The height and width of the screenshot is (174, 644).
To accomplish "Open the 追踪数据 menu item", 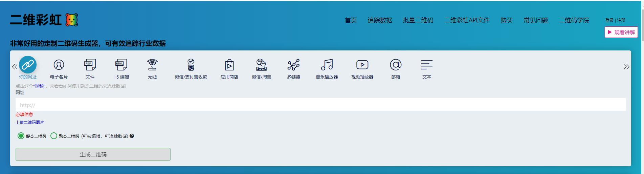I will point(380,20).
